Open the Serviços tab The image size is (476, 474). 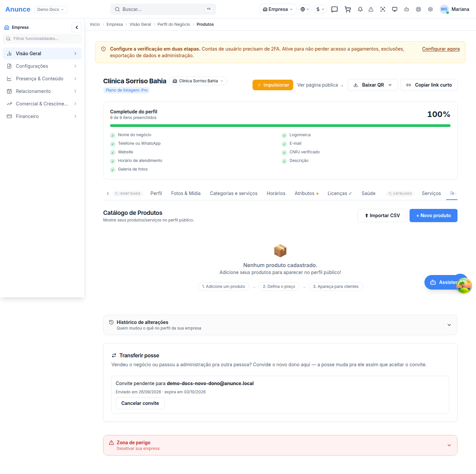(431, 193)
